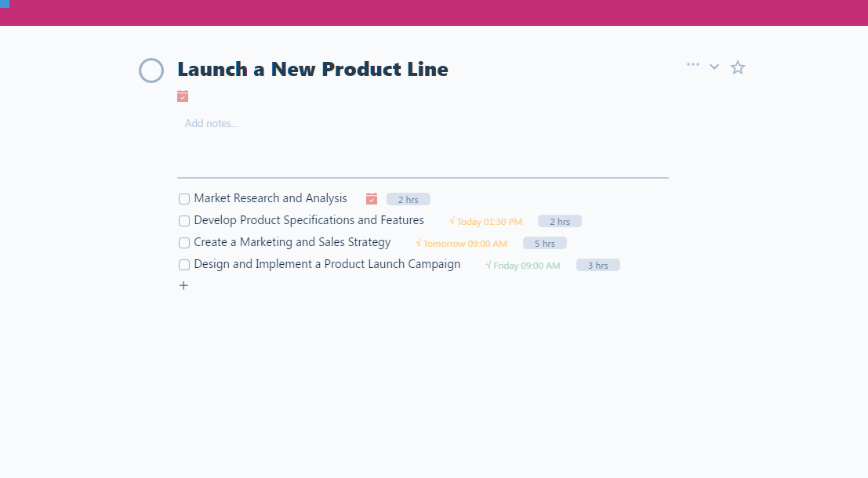Image resolution: width=868 pixels, height=478 pixels.
Task: Open the three-dots more options menu
Action: pos(693,65)
